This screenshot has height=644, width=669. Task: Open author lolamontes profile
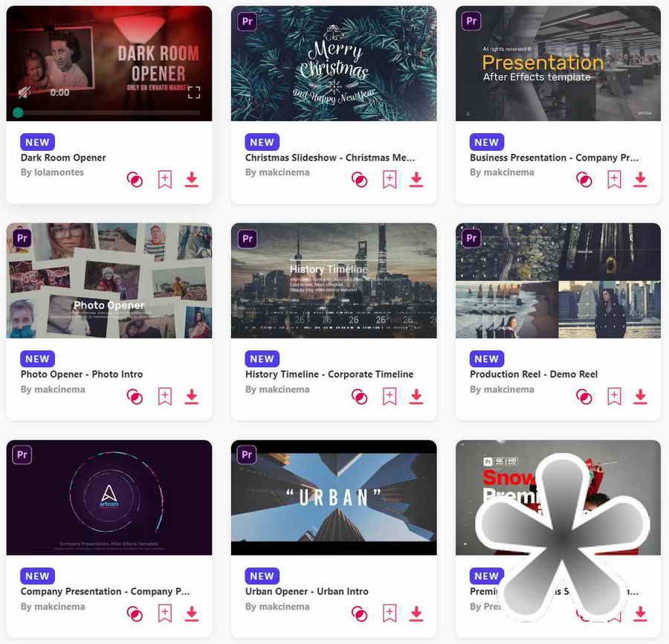[59, 173]
